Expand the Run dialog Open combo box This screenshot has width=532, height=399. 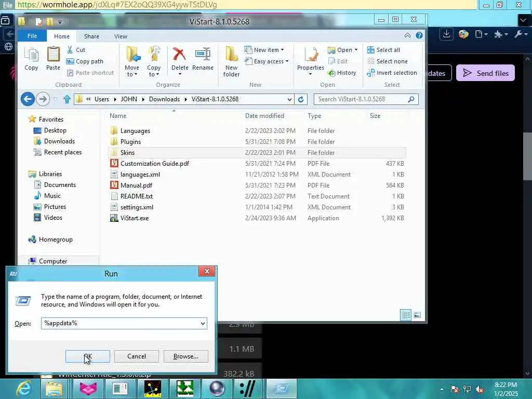203,323
